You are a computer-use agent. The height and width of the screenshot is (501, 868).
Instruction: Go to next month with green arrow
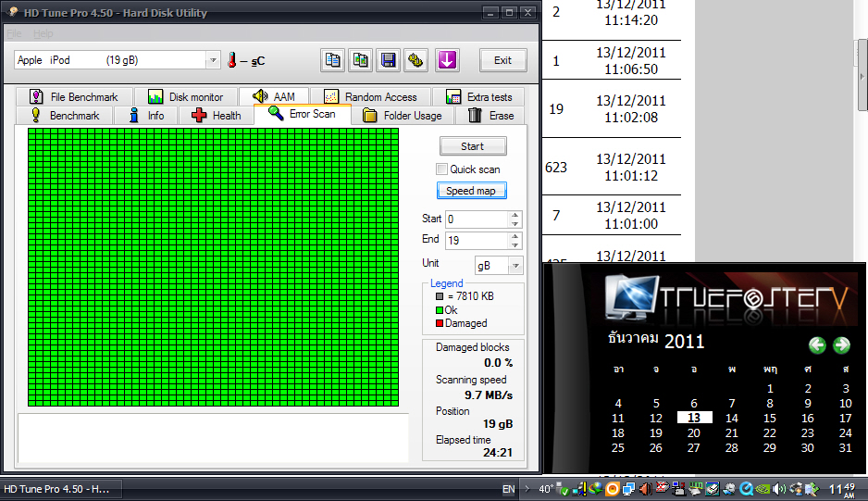pyautogui.click(x=841, y=345)
